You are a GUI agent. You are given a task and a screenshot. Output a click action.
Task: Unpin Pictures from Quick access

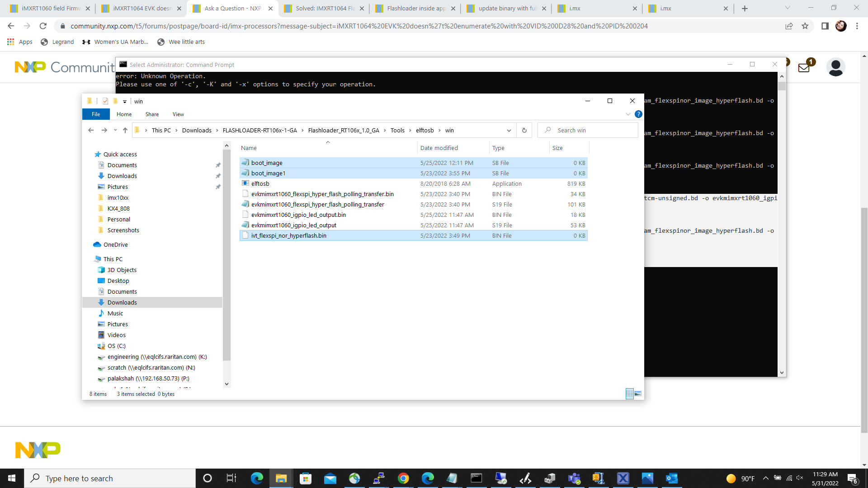coord(218,187)
